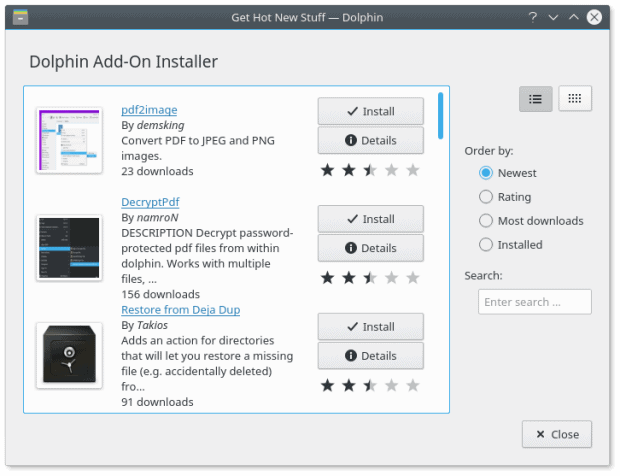Switch to grid view mode icon
This screenshot has width=620, height=476.
click(x=575, y=99)
